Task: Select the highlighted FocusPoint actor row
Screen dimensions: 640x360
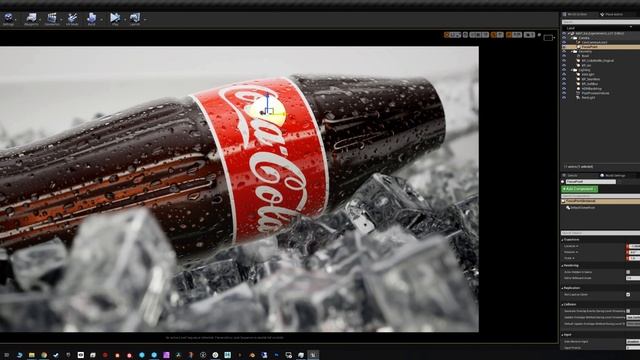Action: pos(601,47)
